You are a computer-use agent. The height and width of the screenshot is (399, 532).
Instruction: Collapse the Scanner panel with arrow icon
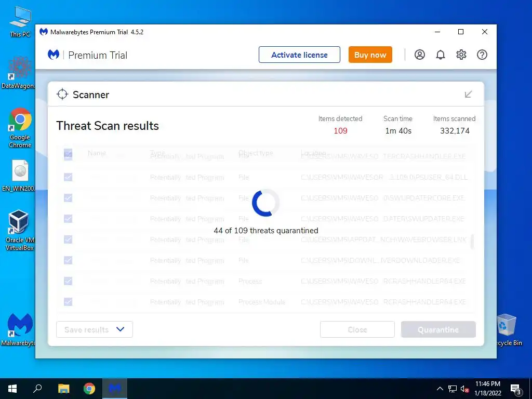tap(468, 95)
